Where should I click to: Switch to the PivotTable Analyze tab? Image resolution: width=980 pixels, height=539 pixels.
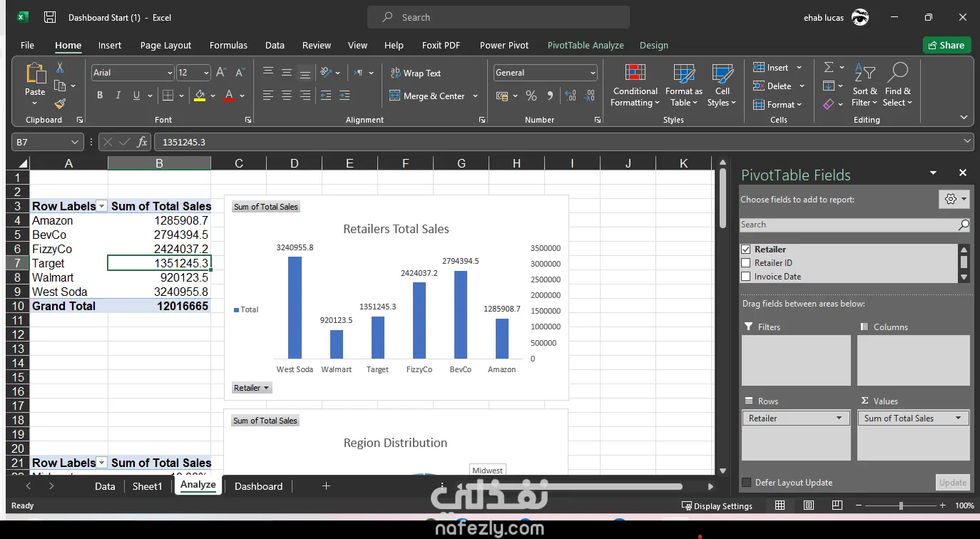(586, 45)
